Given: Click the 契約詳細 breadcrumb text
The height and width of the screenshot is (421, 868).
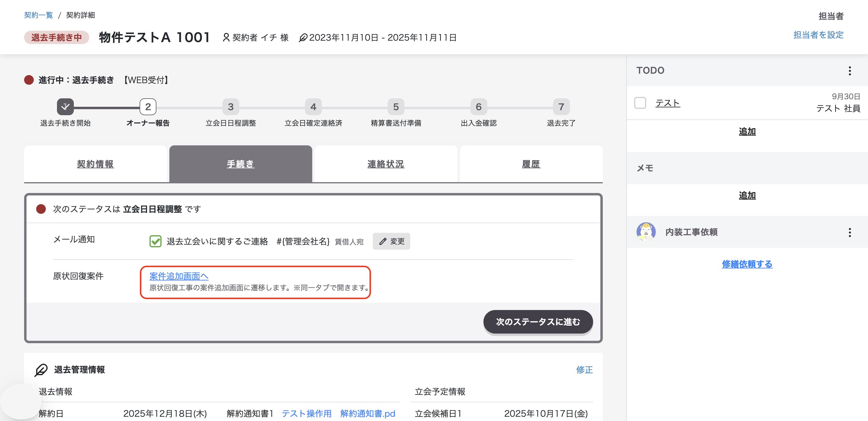Looking at the screenshot, I should pyautogui.click(x=80, y=15).
